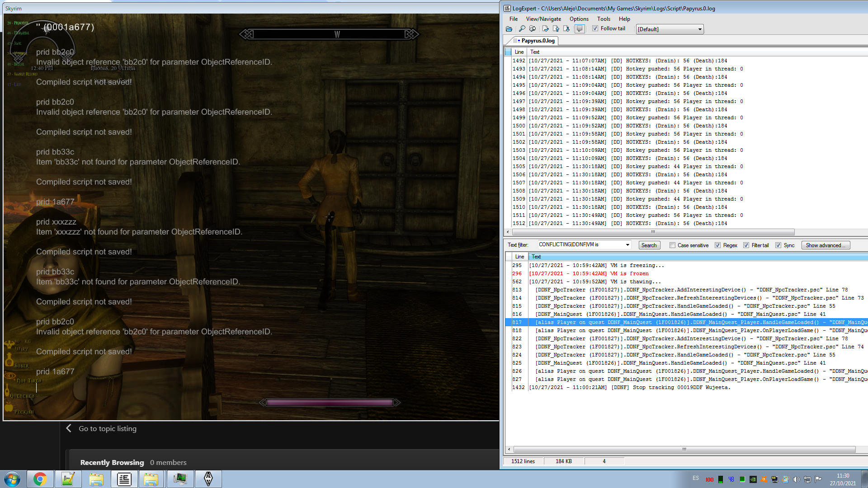Image resolution: width=868 pixels, height=488 pixels.
Task: Expand the Text filter history dropdown arrow
Action: tap(627, 245)
